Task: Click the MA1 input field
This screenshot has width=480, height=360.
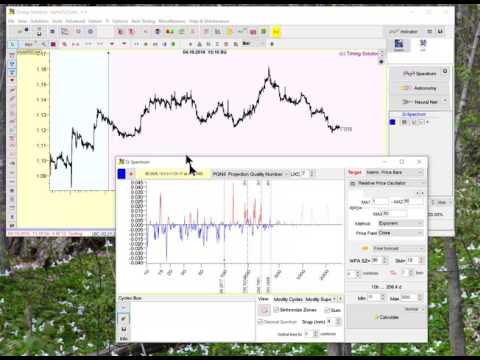Action: click(x=380, y=202)
